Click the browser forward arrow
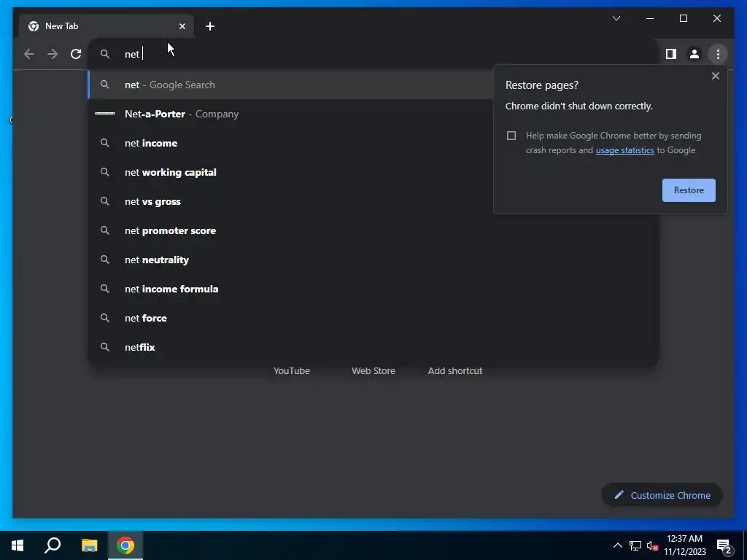 tap(53, 54)
